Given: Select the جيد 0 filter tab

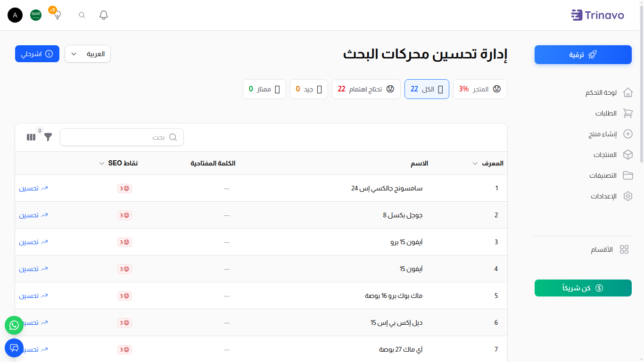Looking at the screenshot, I should (x=309, y=89).
